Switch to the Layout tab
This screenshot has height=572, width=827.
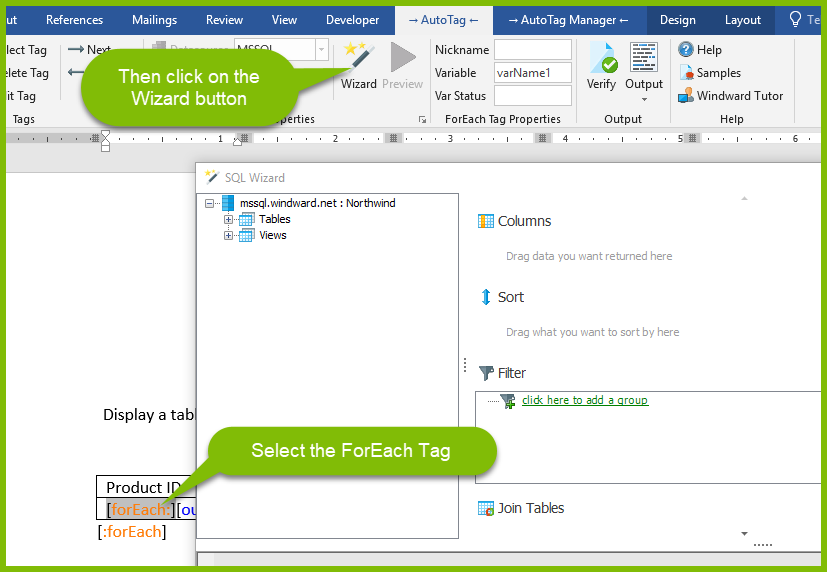click(743, 20)
